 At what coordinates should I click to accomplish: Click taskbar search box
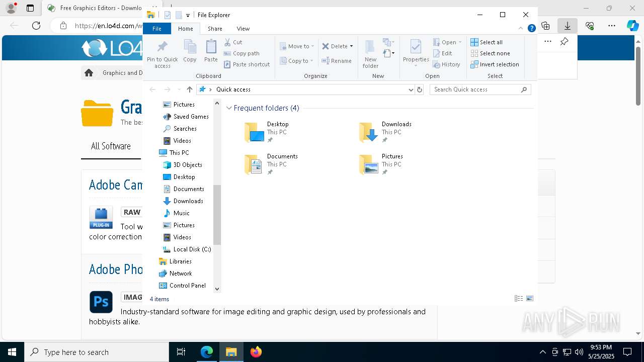(97, 352)
